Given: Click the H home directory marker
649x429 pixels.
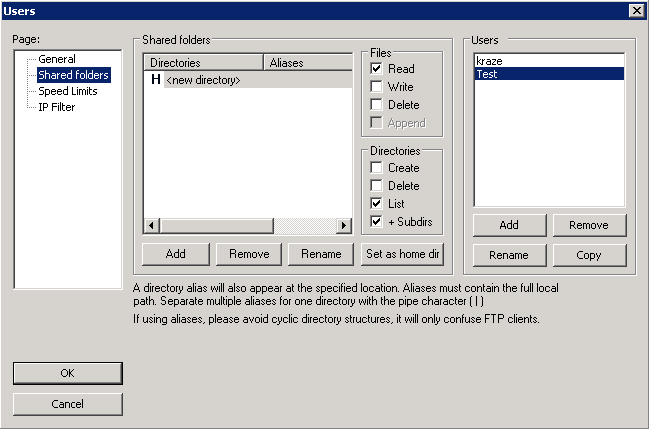Looking at the screenshot, I should (155, 79).
